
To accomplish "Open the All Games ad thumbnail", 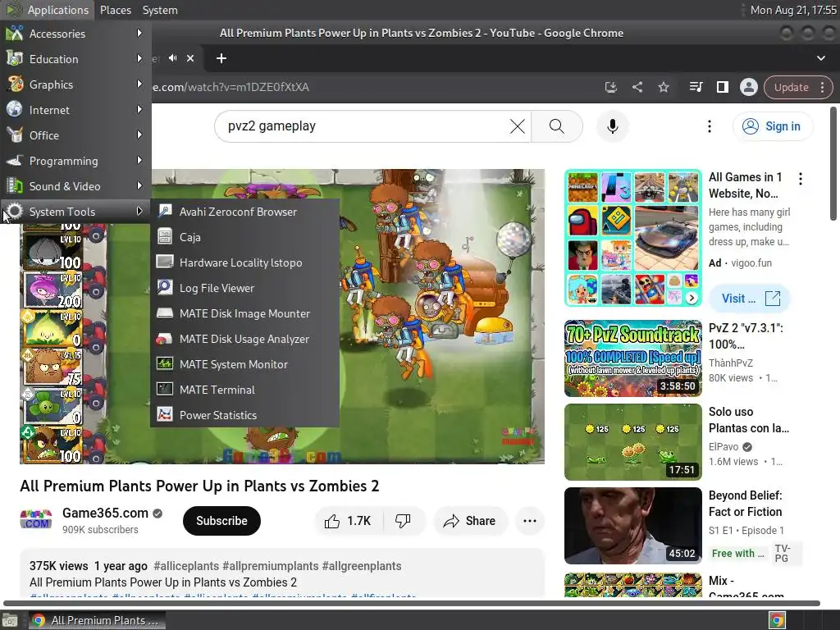I will pyautogui.click(x=632, y=238).
